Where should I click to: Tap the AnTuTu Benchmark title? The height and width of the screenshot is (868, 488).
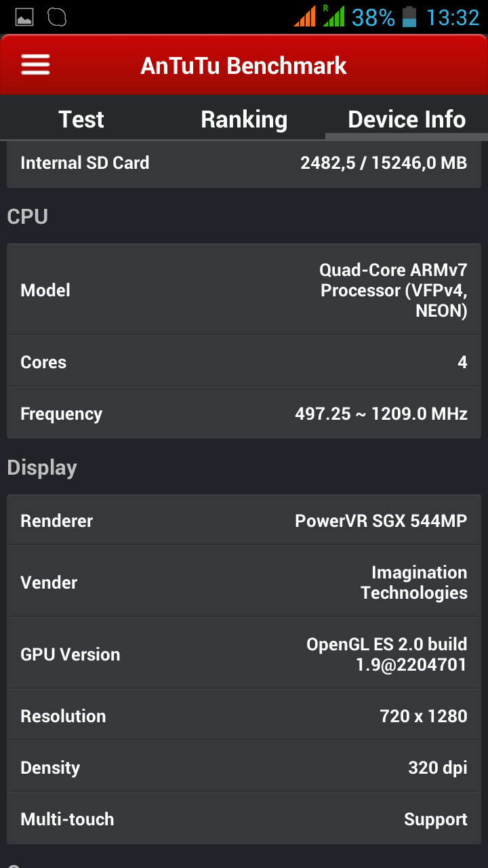(244, 66)
